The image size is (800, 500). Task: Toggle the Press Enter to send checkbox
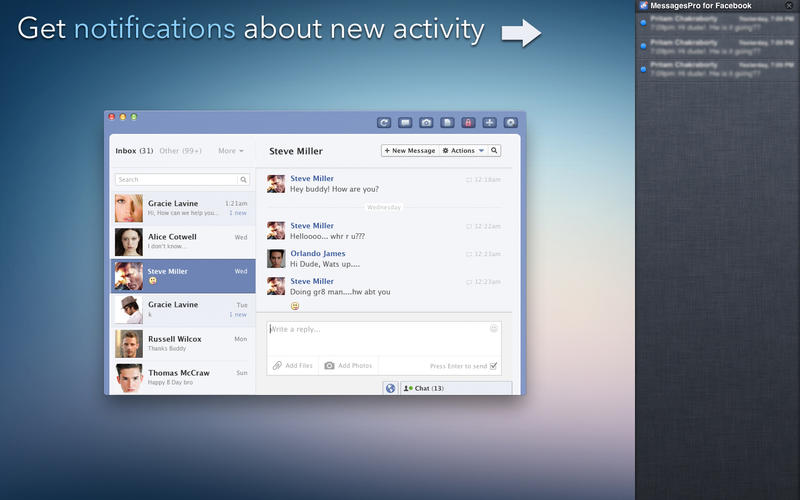coord(494,366)
